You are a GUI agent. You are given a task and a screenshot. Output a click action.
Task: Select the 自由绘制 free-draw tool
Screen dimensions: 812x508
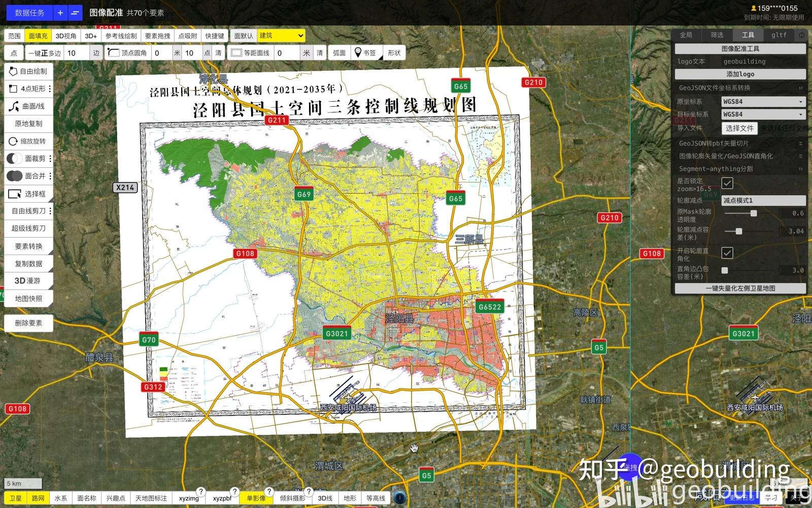click(x=28, y=71)
